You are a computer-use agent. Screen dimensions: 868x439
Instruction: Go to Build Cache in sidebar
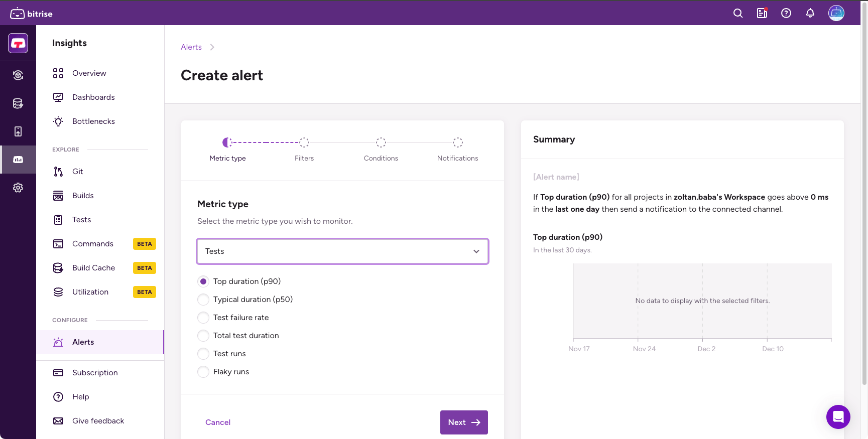click(93, 268)
